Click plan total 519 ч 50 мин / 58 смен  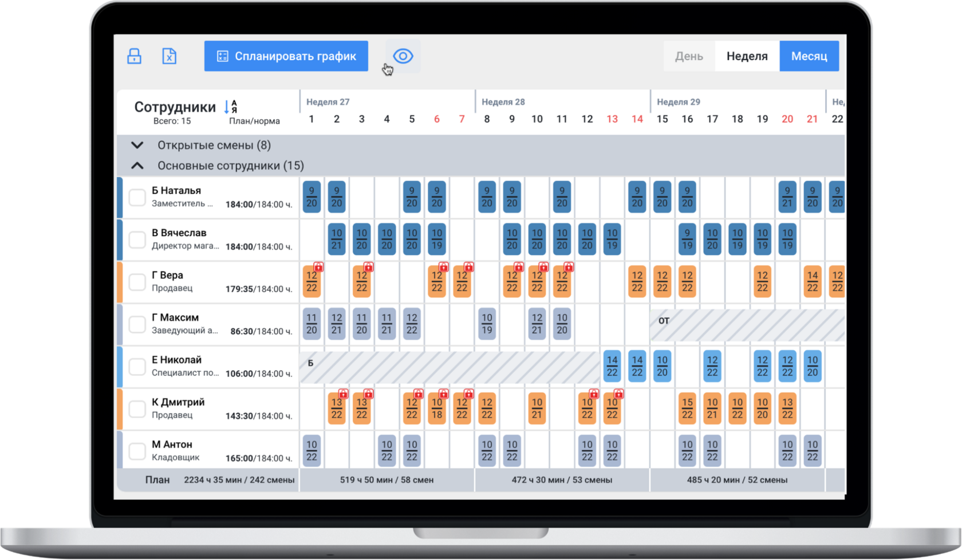(387, 480)
